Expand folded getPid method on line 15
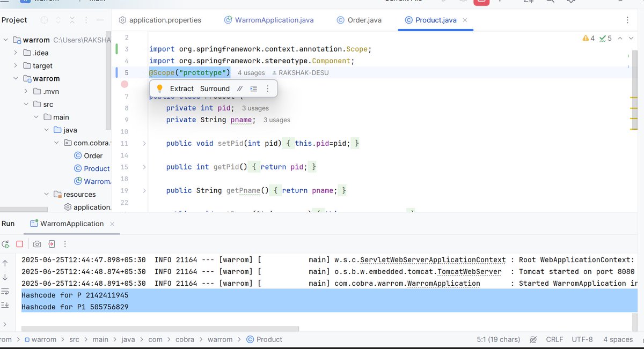Screen dimensions: 644x349 pyautogui.click(x=144, y=167)
